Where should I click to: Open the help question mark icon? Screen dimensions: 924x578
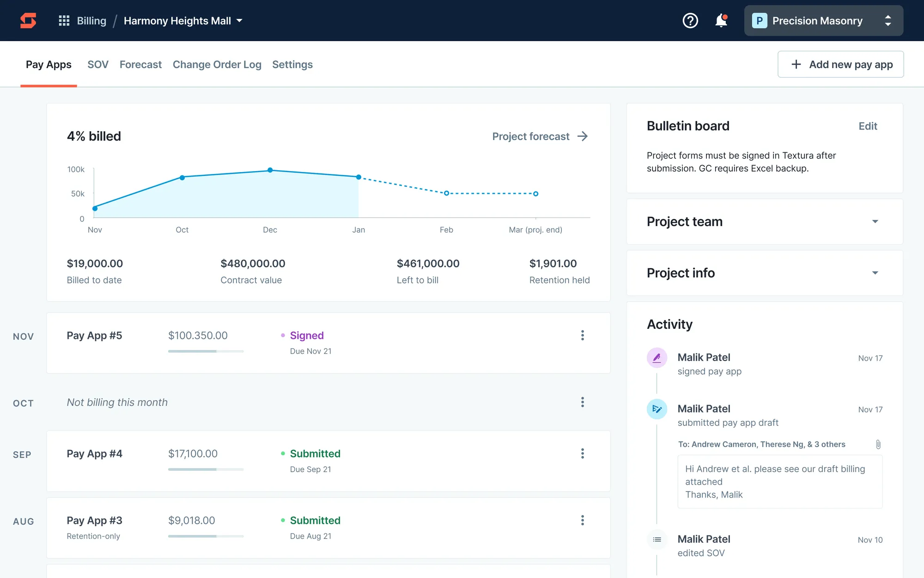pyautogui.click(x=690, y=21)
